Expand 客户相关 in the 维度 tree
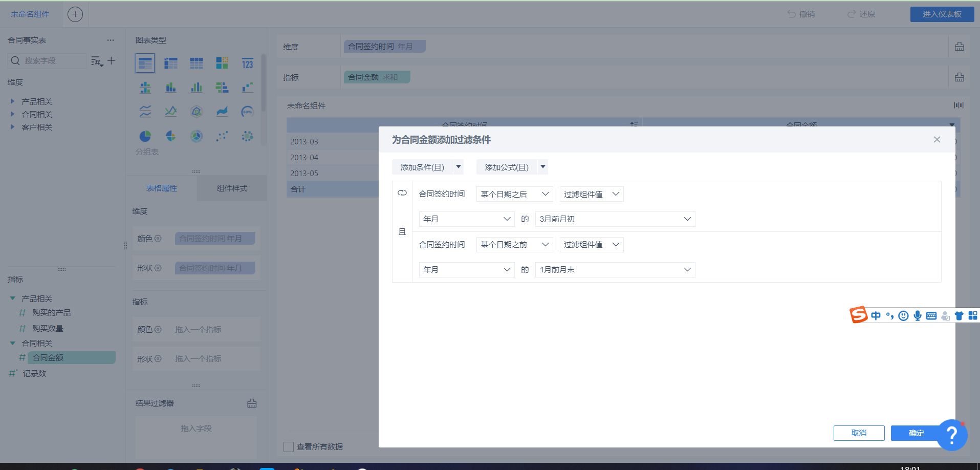 click(x=13, y=127)
